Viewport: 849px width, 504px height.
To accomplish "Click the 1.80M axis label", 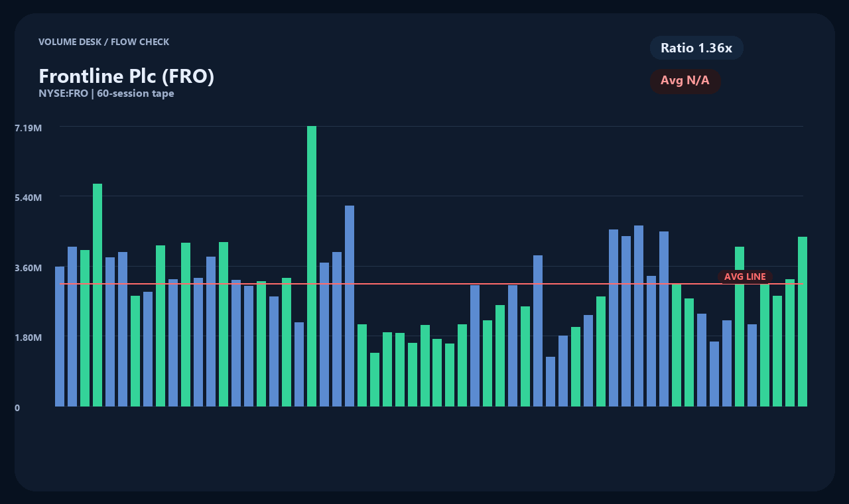I will (29, 338).
